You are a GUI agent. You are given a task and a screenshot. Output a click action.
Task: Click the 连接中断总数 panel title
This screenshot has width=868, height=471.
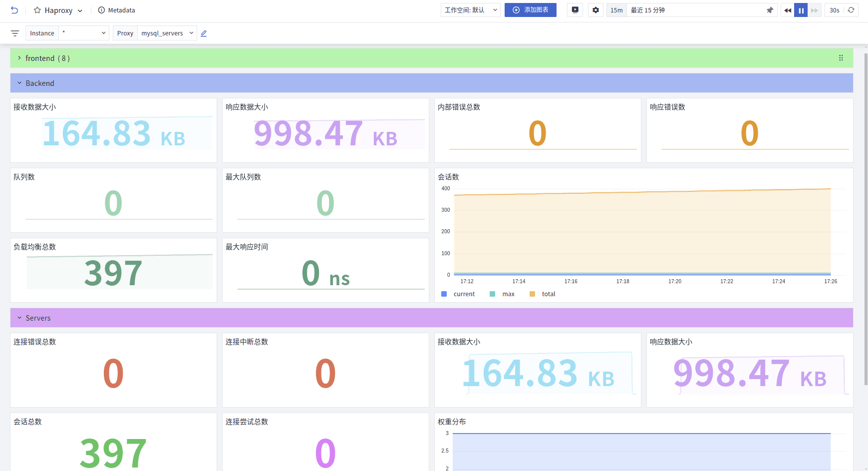point(247,342)
